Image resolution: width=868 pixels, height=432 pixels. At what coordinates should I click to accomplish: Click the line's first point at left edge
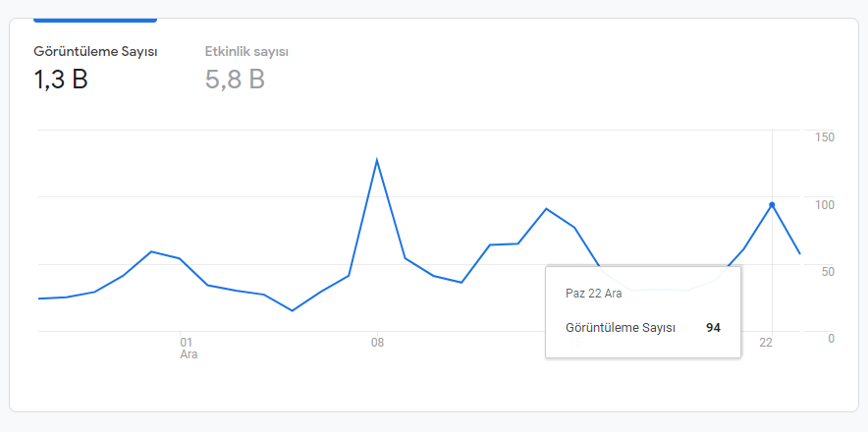coord(38,298)
